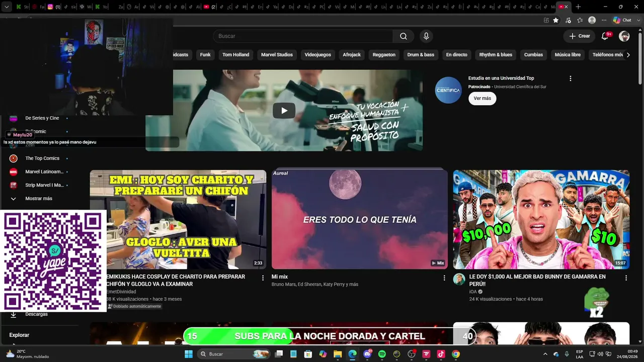The height and width of the screenshot is (362, 644).
Task: Play the sponsored Universidad Científica video
Action: tap(284, 111)
